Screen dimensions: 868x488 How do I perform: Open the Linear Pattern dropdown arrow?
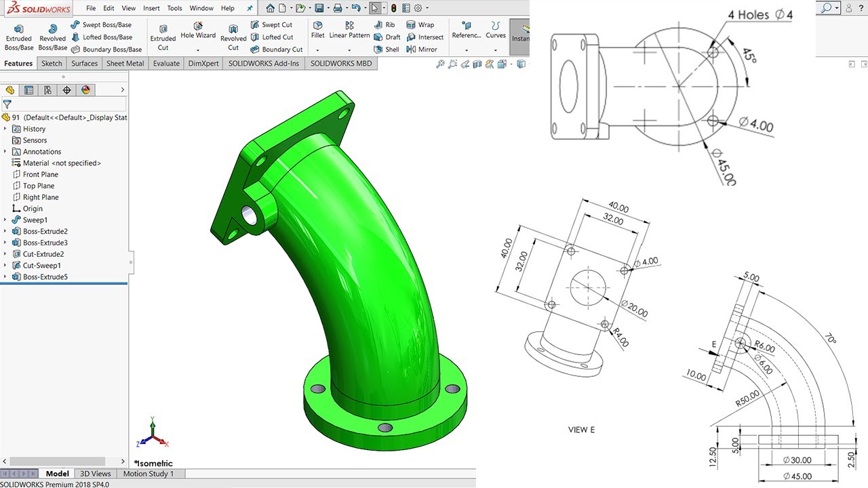(x=350, y=49)
